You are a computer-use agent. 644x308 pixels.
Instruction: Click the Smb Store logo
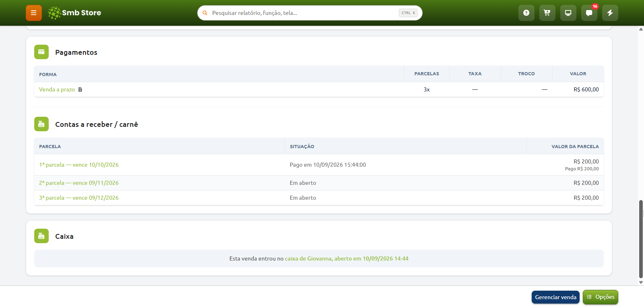pyautogui.click(x=74, y=13)
